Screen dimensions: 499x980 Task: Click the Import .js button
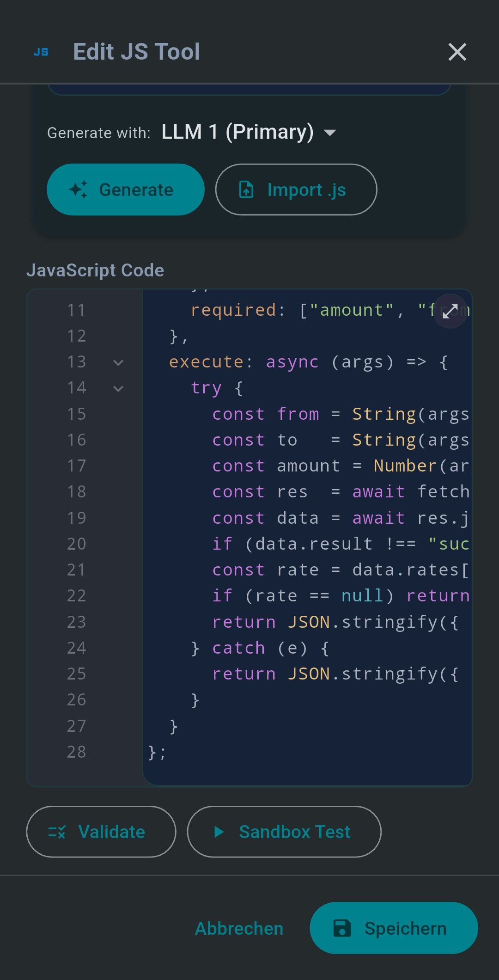point(296,190)
